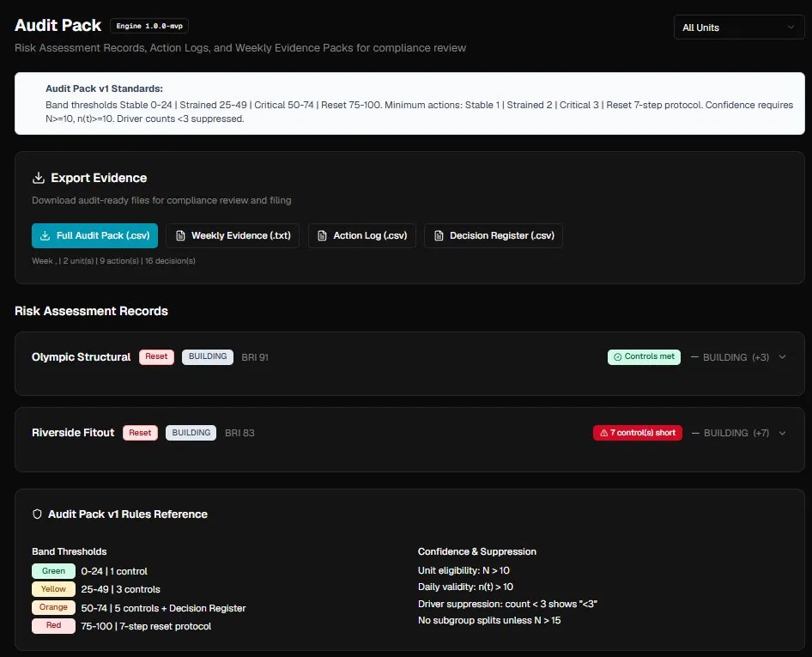The height and width of the screenshot is (657, 812).
Task: Click 'No subgroup splits unless N > 15'
Action: (489, 621)
